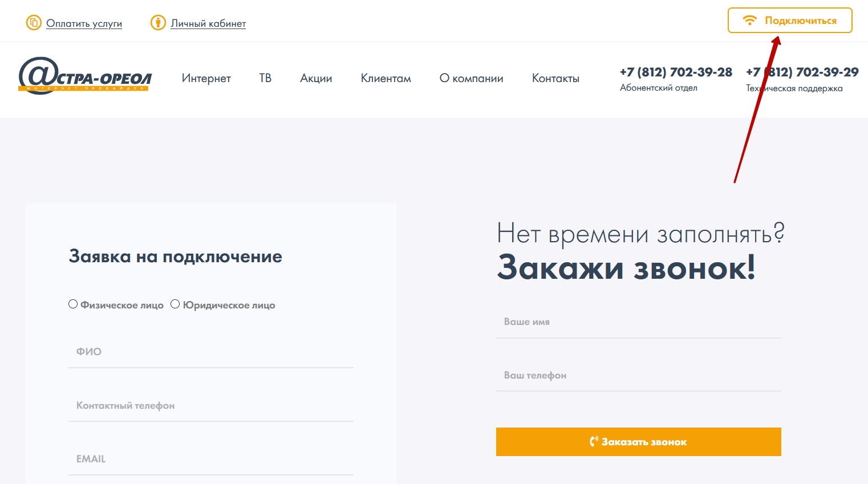The height and width of the screenshot is (484, 868).
Task: Focus the Ваше имя field
Action: pyautogui.click(x=639, y=322)
